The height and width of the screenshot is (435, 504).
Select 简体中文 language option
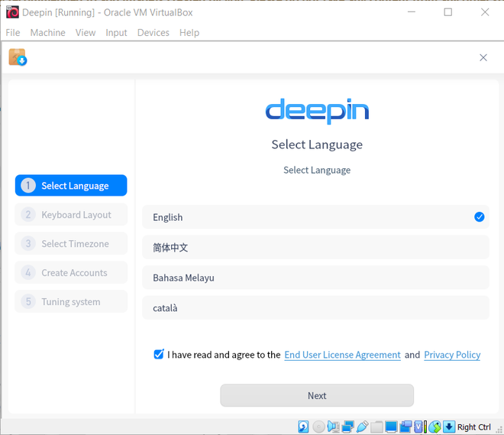(315, 247)
